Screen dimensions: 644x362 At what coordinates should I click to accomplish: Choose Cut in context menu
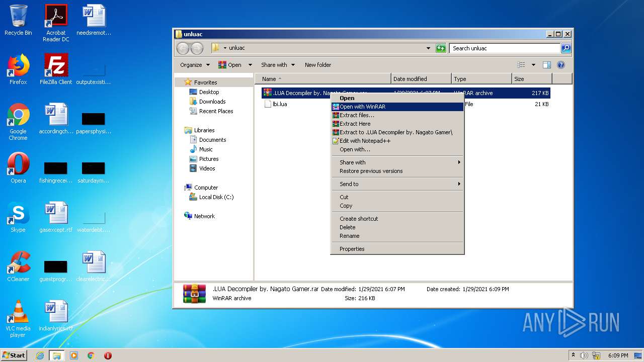click(x=397, y=197)
